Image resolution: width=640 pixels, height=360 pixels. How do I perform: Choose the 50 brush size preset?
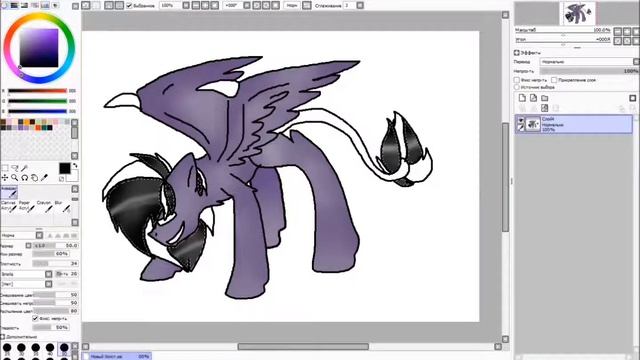click(64, 348)
